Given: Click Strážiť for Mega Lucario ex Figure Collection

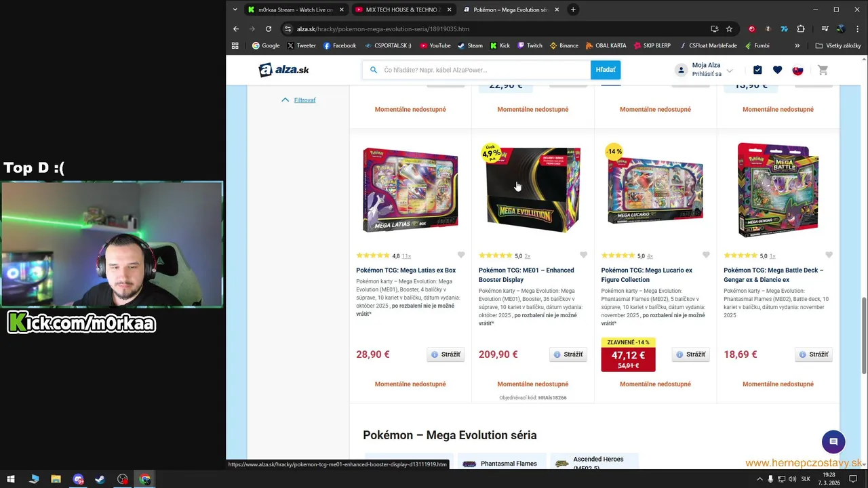Looking at the screenshot, I should click(691, 354).
